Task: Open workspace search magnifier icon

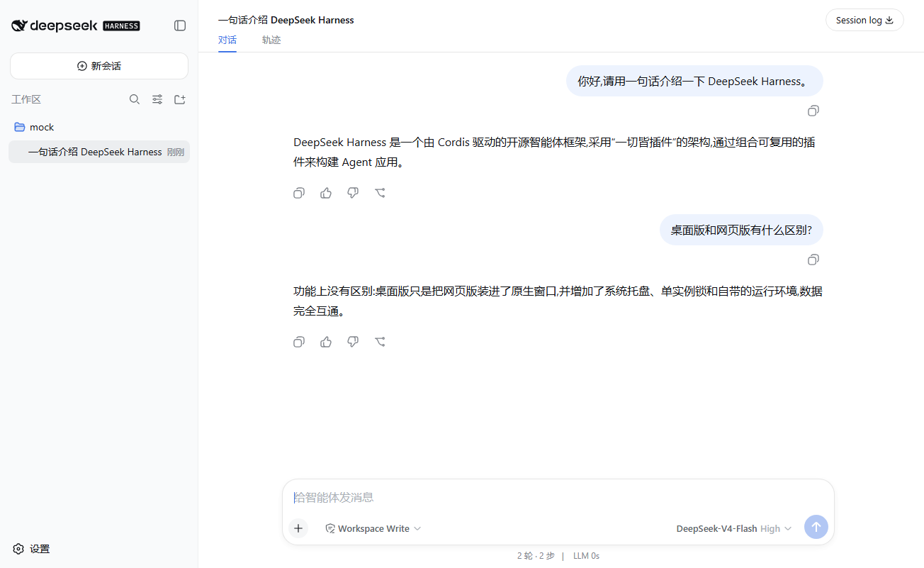Action: point(135,99)
